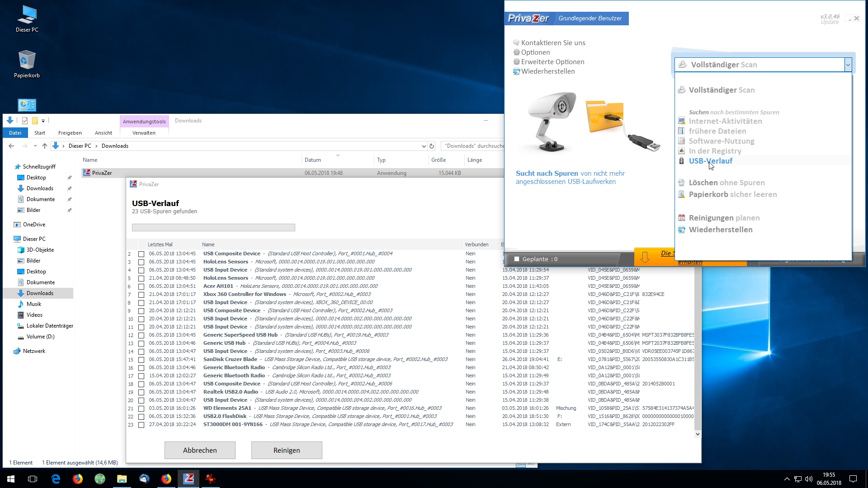Viewport: 868px width, 488px height.
Task: Click the Reinigungen planen calendar icon
Action: tap(681, 218)
